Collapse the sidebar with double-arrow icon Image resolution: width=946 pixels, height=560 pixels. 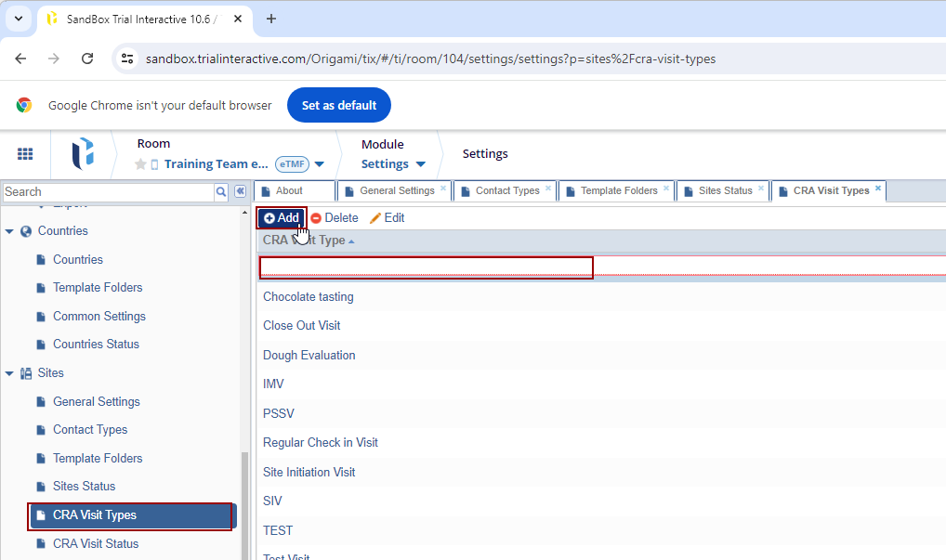(240, 191)
